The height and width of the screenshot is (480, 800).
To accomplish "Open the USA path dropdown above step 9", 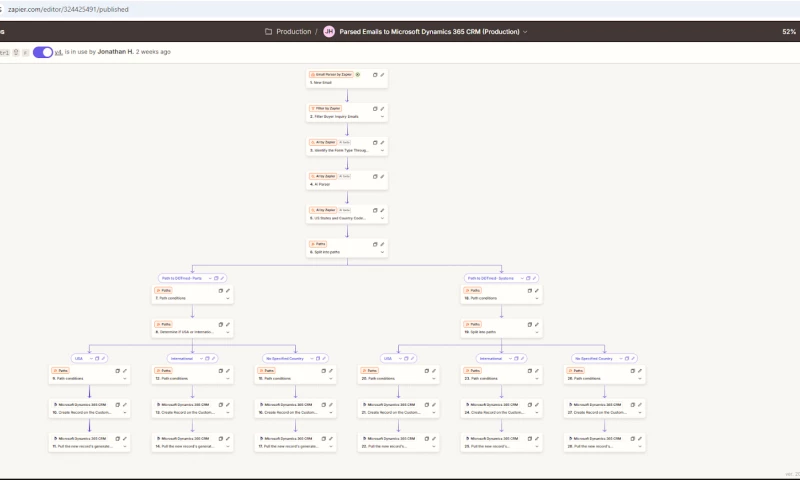I will pyautogui.click(x=91, y=359).
